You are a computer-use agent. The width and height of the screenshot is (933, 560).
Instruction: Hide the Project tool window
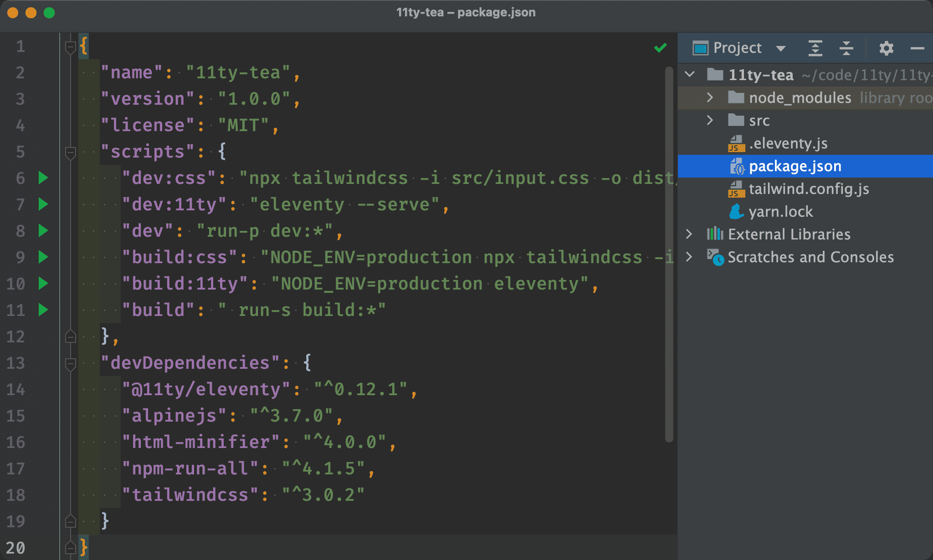917,48
